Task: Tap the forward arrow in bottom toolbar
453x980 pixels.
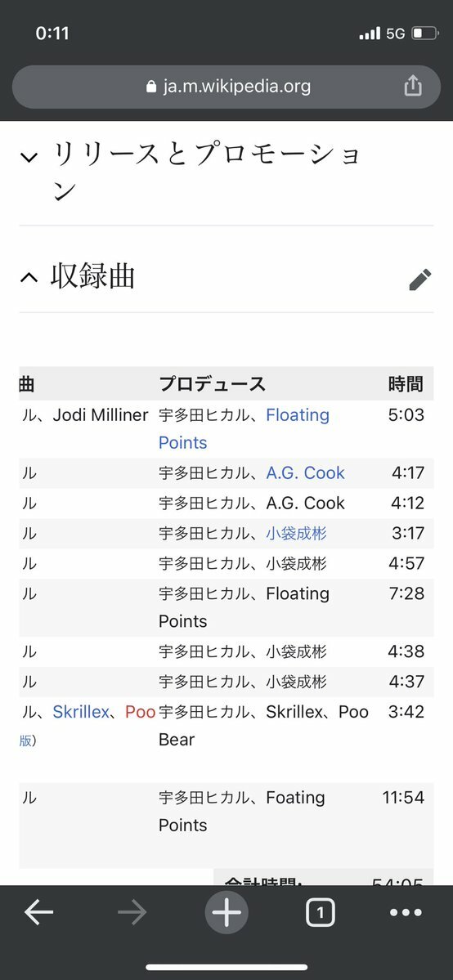Action: coord(132,913)
